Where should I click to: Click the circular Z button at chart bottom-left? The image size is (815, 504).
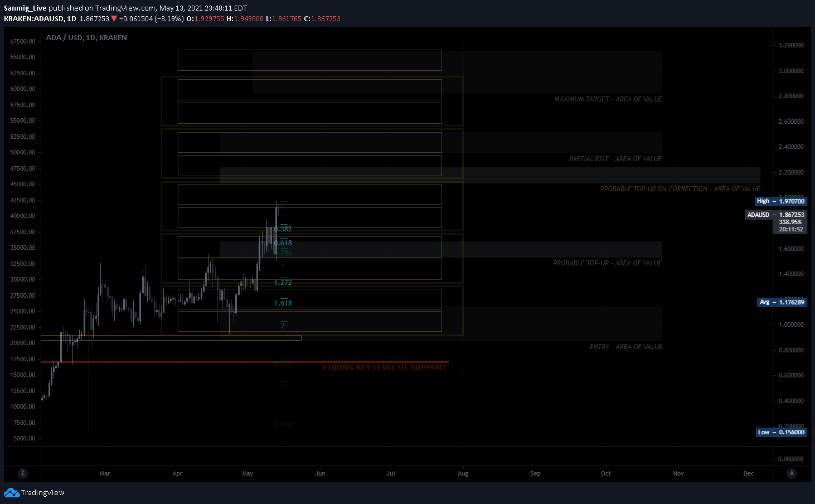click(x=22, y=473)
